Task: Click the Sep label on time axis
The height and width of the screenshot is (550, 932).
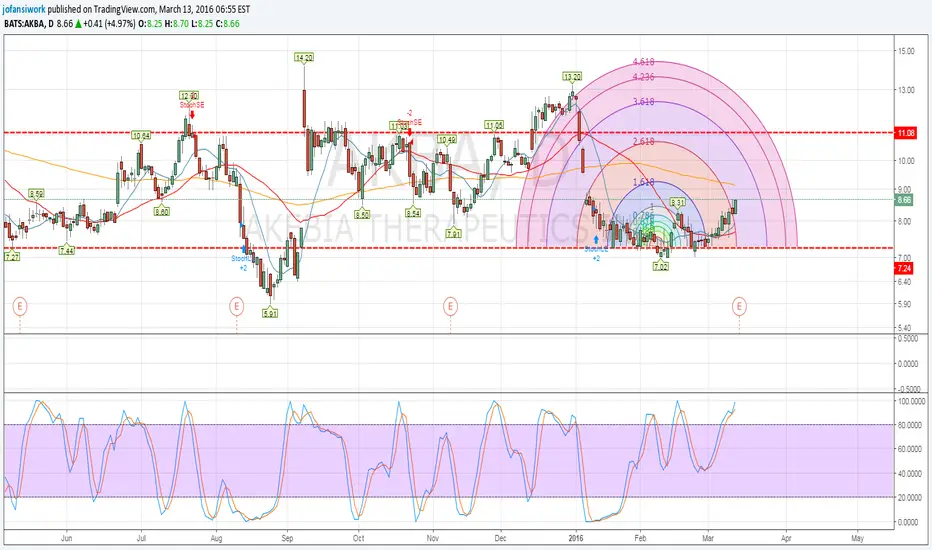Action: tap(287, 538)
